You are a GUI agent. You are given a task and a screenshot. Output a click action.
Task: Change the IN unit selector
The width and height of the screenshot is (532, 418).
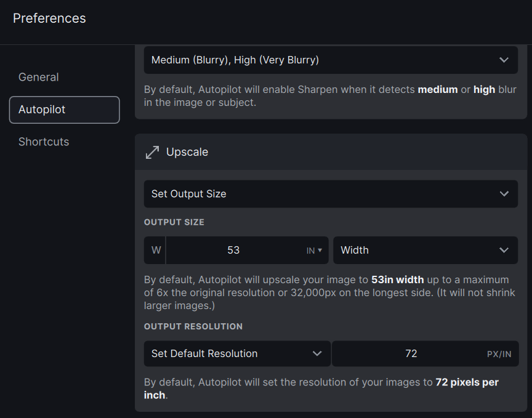(x=313, y=251)
